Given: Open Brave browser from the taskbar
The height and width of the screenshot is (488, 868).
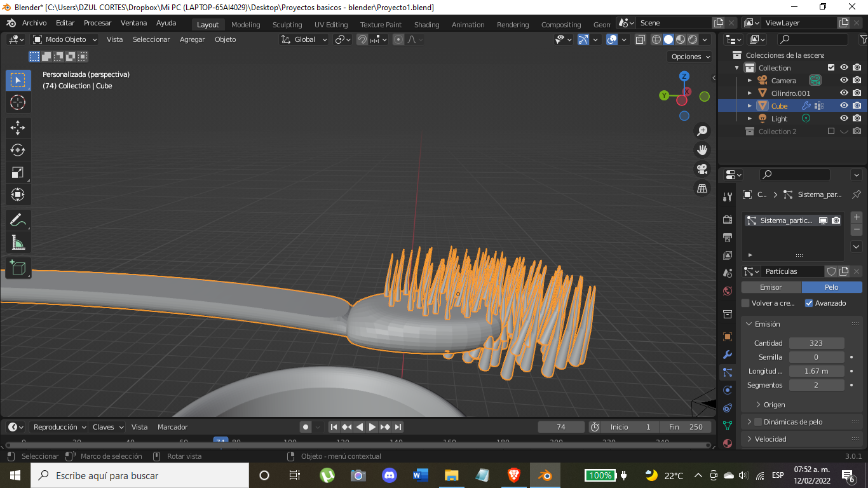Looking at the screenshot, I should [x=513, y=475].
